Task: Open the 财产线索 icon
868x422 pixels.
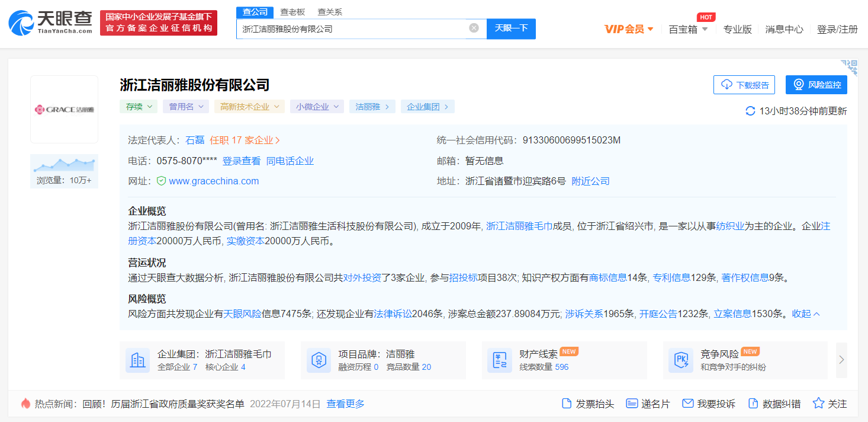Action: point(500,360)
